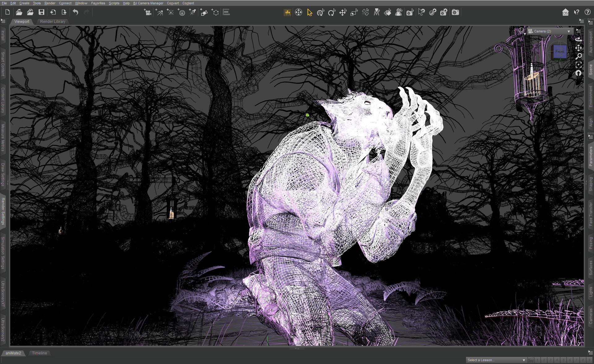Screen dimensions: 594x364
Task: Create a new null object
Action: pyautogui.click(x=215, y=12)
